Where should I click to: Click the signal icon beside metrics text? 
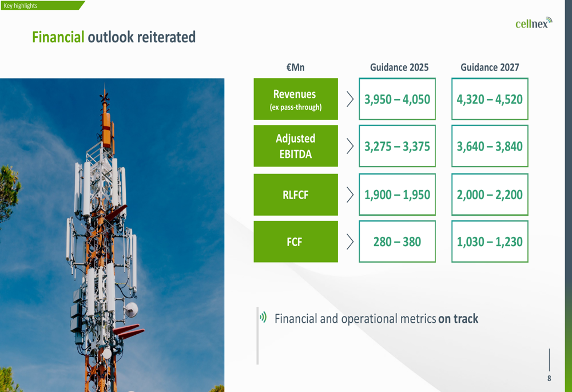pos(263,317)
